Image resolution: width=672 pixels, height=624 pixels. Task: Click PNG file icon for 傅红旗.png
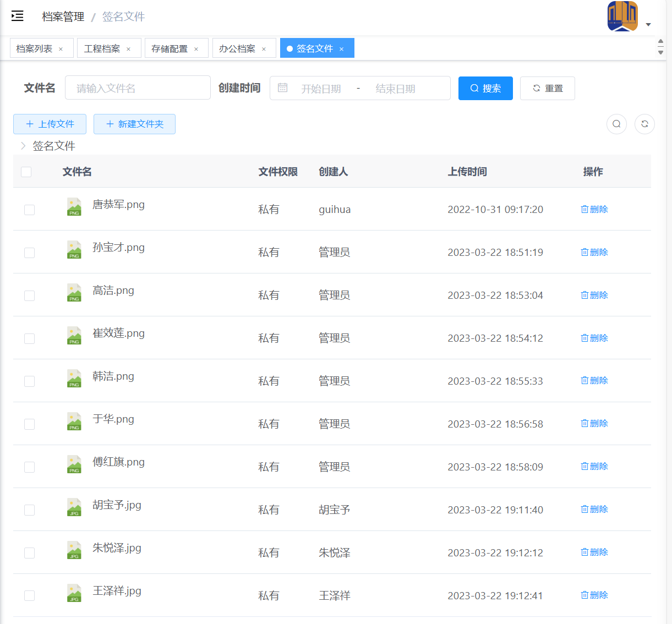point(74,464)
